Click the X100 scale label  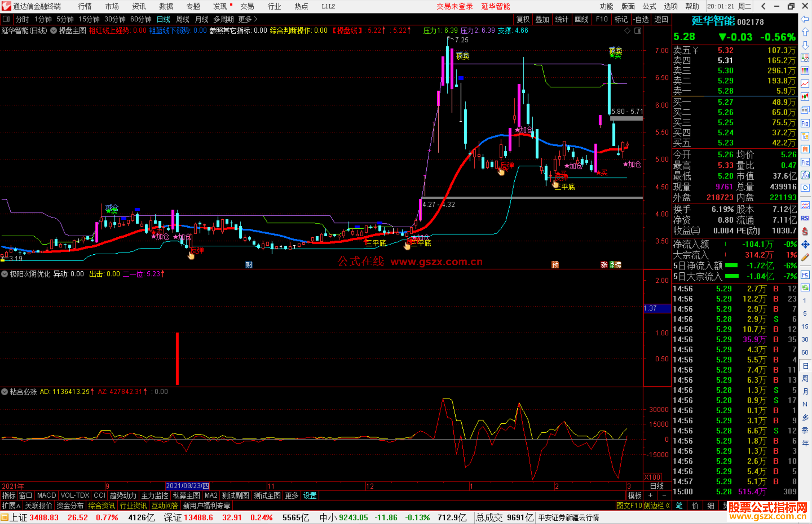[652, 477]
